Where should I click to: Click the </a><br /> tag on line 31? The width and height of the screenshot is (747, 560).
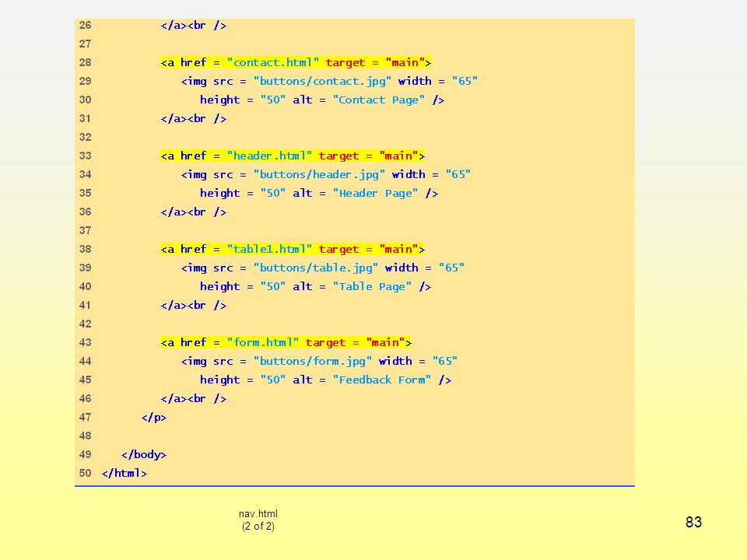point(194,118)
